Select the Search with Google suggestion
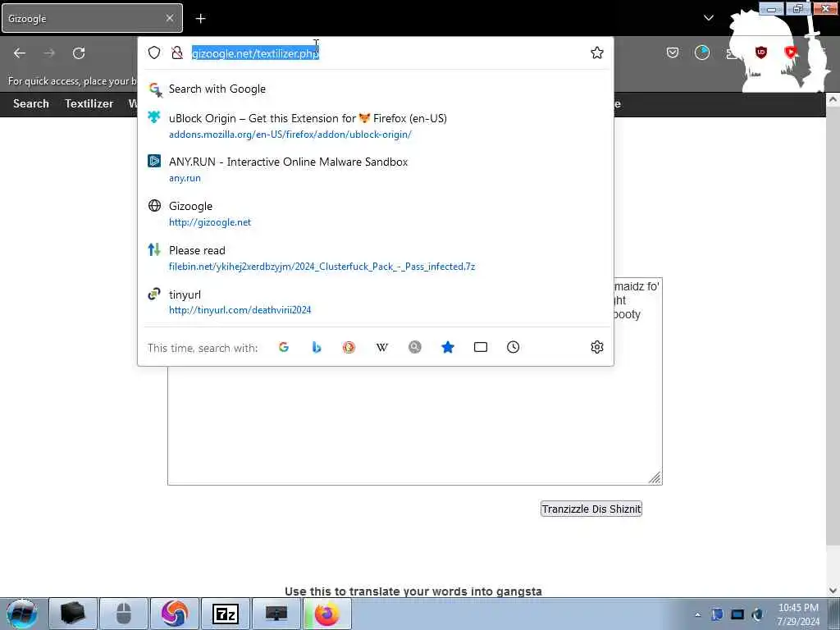 [x=375, y=89]
